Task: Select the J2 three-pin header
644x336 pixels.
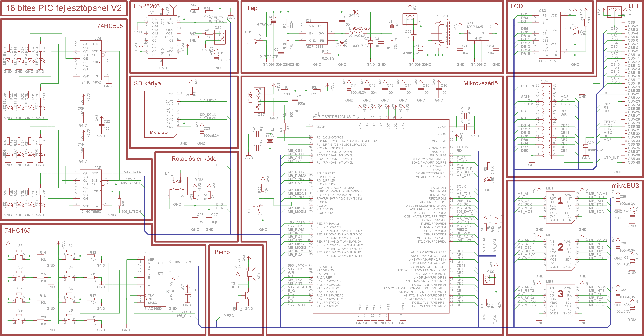Action: tap(410, 19)
